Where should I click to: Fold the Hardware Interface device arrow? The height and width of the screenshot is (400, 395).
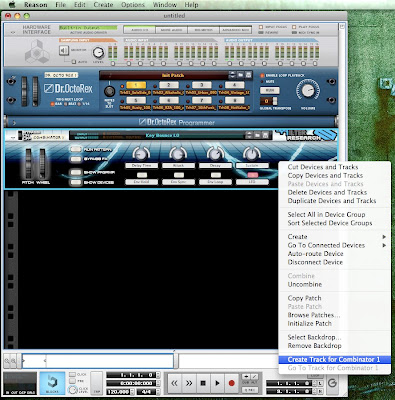point(13,32)
